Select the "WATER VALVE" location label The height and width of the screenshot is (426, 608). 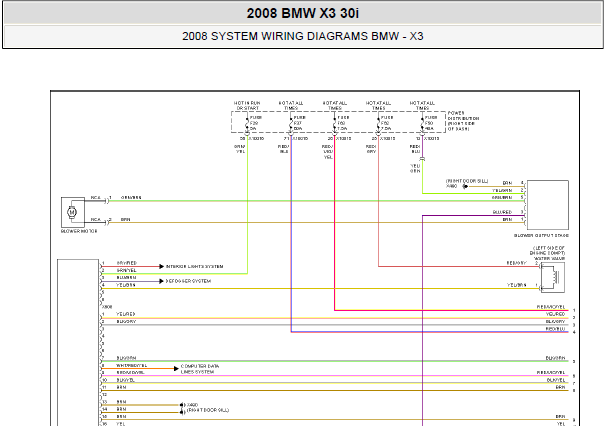tap(549, 259)
